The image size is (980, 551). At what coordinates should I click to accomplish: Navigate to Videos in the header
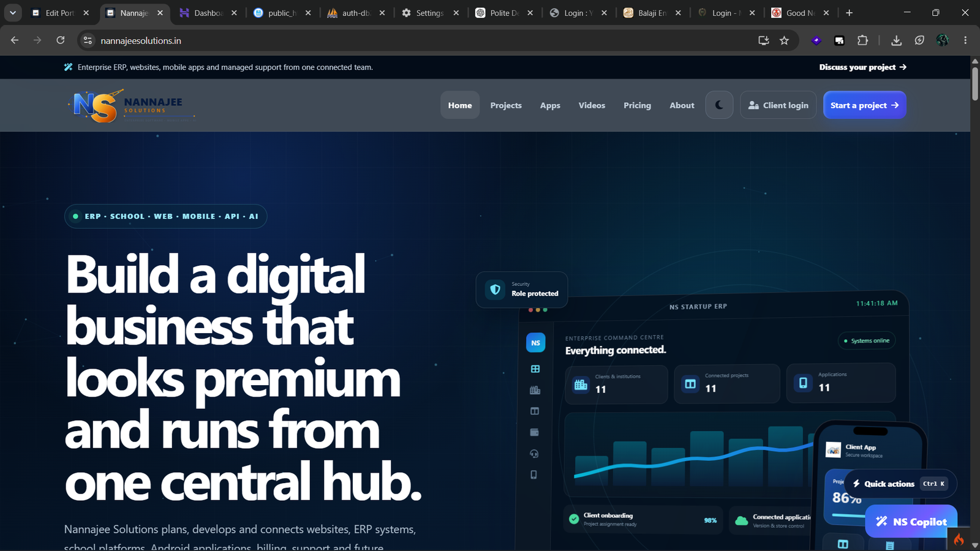click(x=592, y=105)
